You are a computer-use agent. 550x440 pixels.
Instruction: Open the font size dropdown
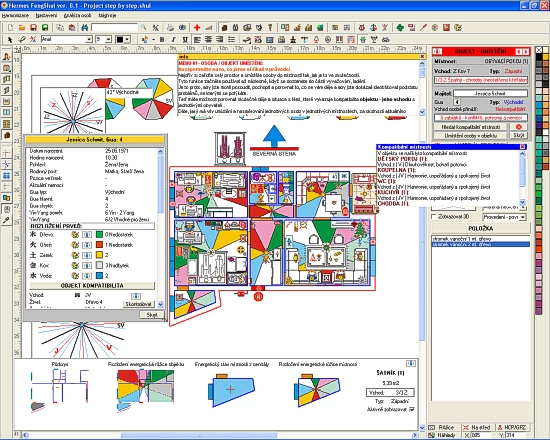[108, 39]
